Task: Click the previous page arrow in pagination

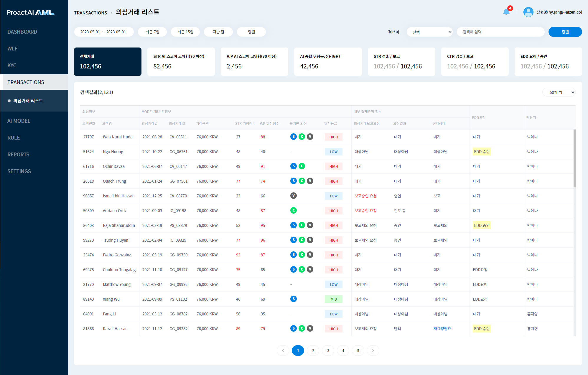Action: tap(283, 351)
